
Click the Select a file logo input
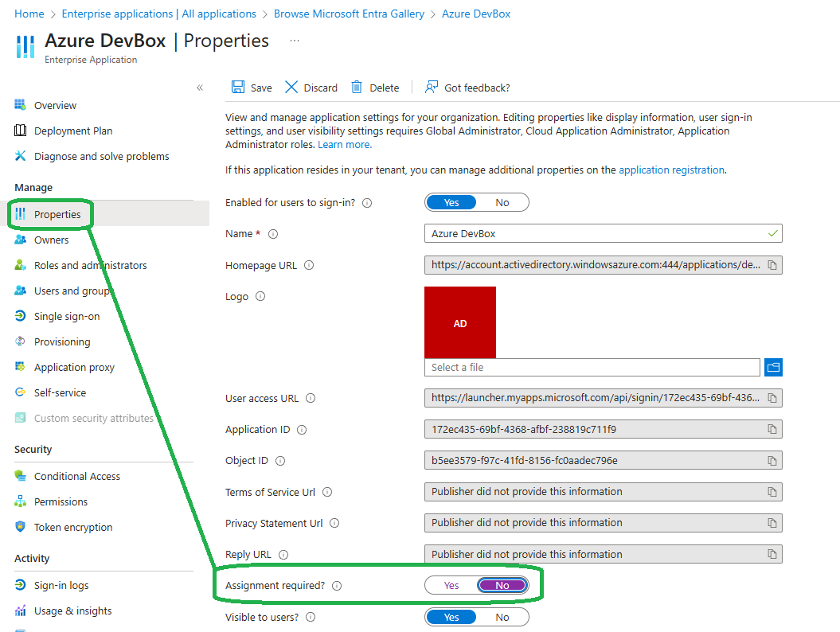pos(592,368)
